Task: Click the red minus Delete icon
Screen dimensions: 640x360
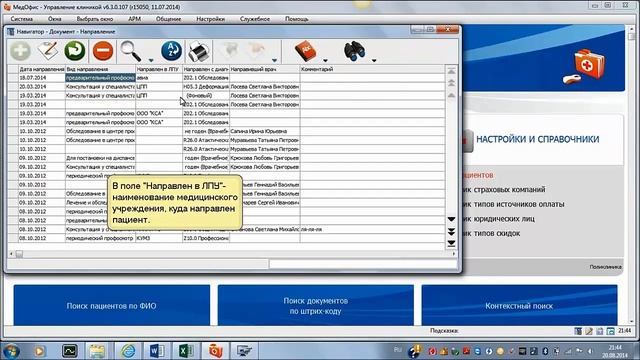Action: [103, 51]
